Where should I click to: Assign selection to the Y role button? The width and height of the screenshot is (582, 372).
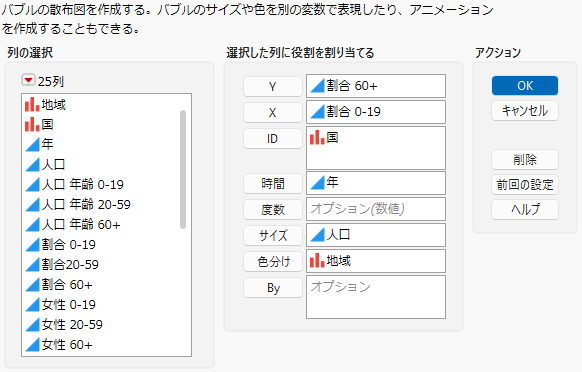point(273,87)
